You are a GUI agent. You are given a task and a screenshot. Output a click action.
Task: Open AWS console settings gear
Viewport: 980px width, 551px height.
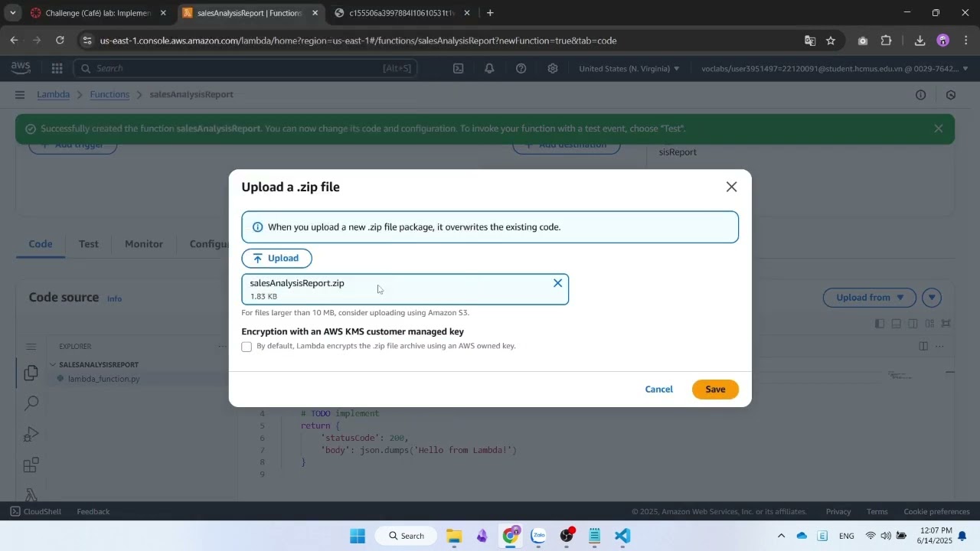pos(552,68)
